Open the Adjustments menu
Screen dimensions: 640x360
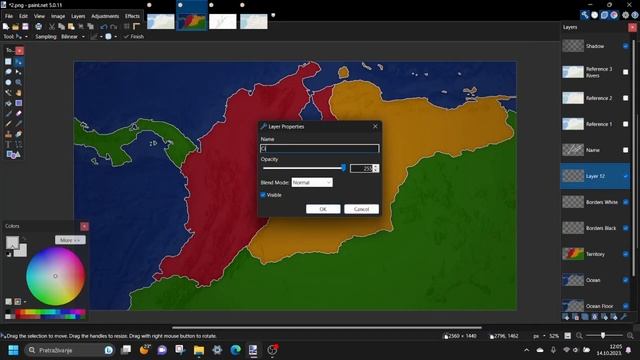pyautogui.click(x=105, y=16)
